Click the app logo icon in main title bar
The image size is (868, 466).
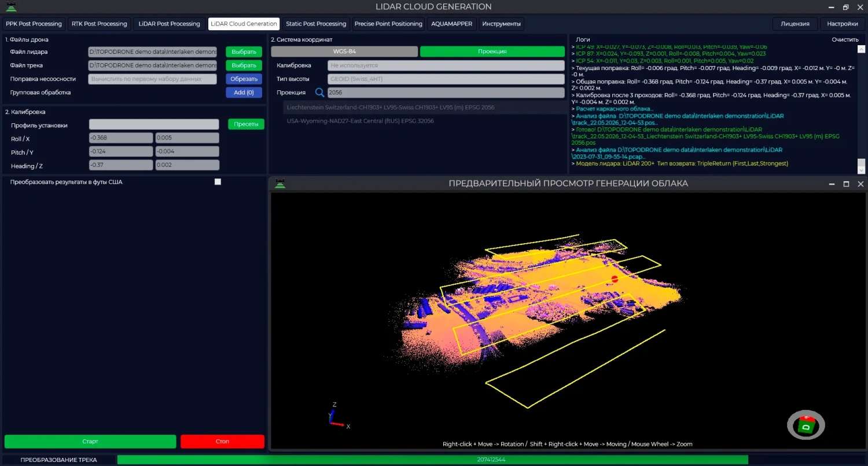pyautogui.click(x=11, y=7)
